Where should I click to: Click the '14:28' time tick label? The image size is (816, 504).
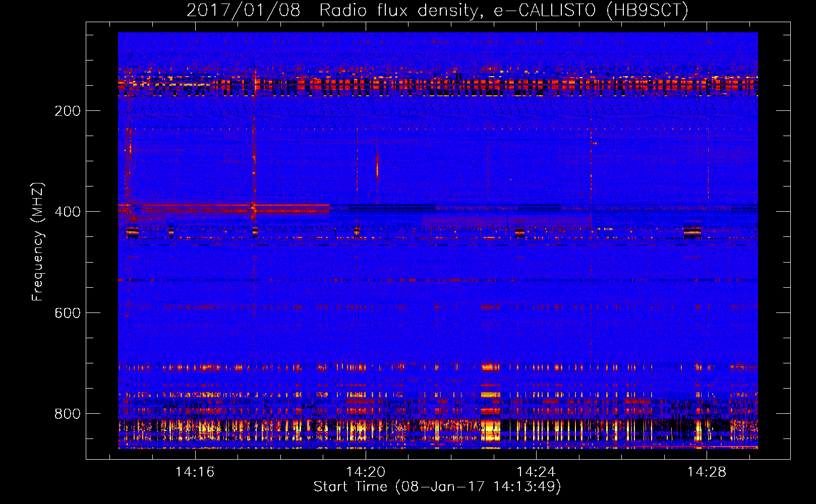point(707,472)
